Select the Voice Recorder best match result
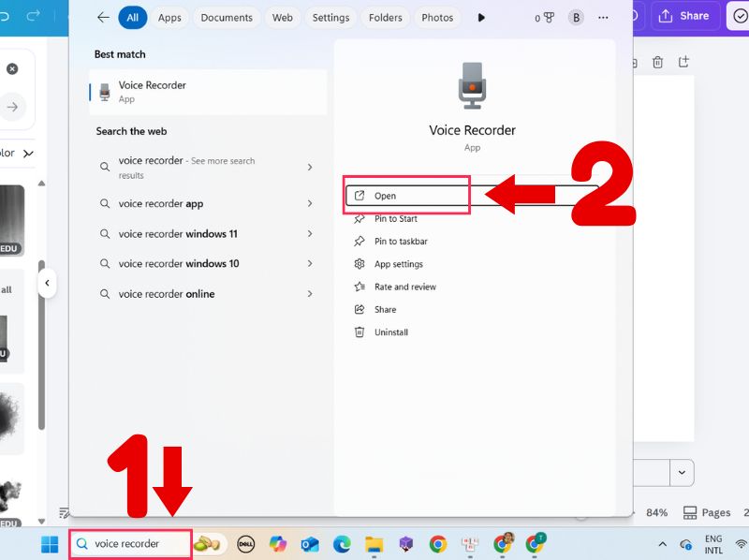The width and height of the screenshot is (749, 560). tap(208, 92)
